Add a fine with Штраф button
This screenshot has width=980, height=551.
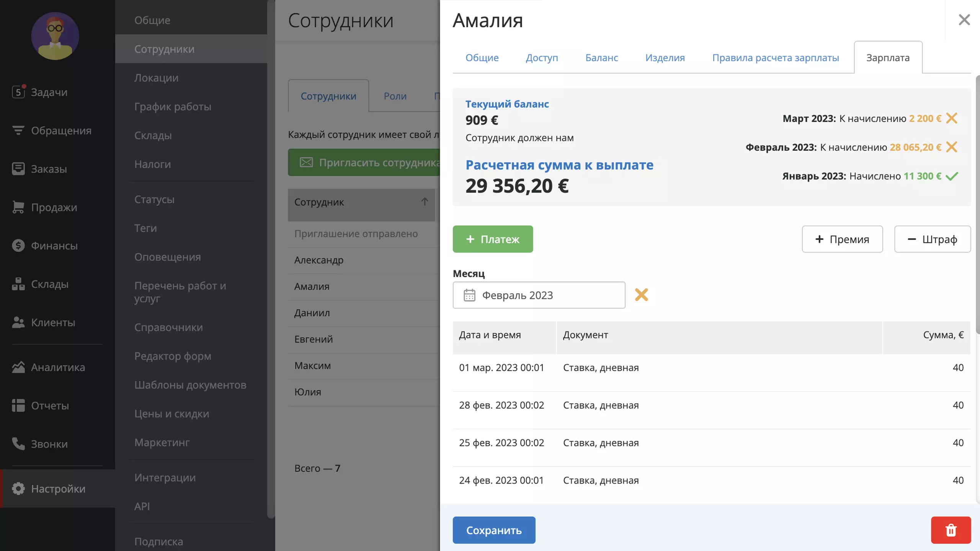tap(933, 239)
